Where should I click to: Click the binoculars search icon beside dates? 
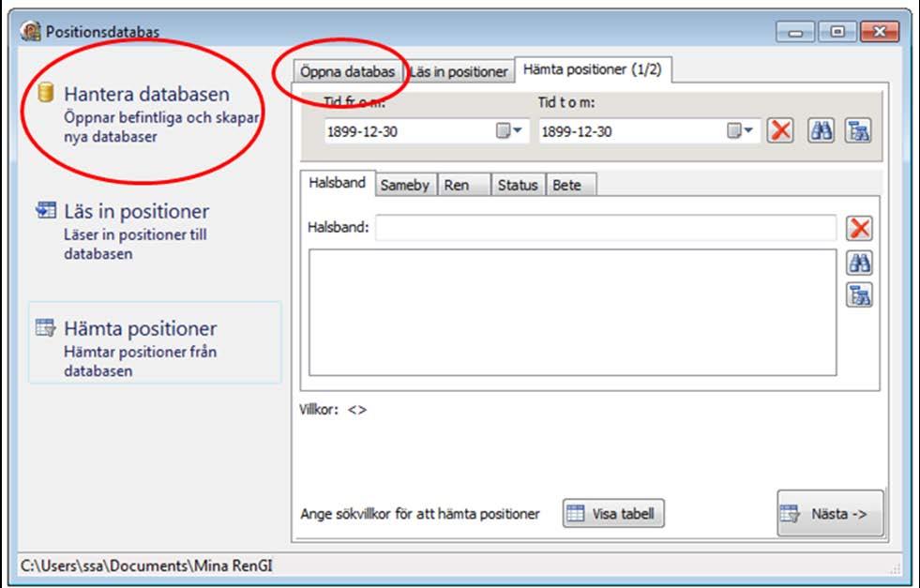[821, 130]
